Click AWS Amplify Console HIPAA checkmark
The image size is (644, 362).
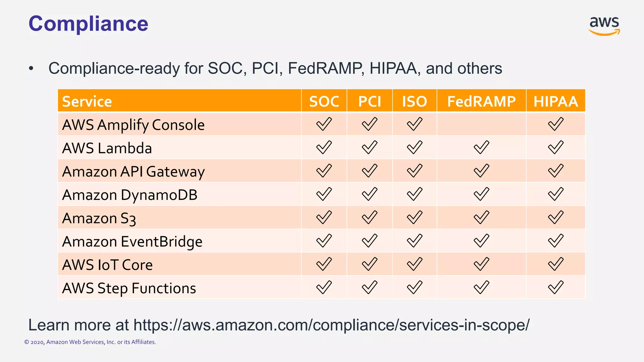(x=556, y=124)
